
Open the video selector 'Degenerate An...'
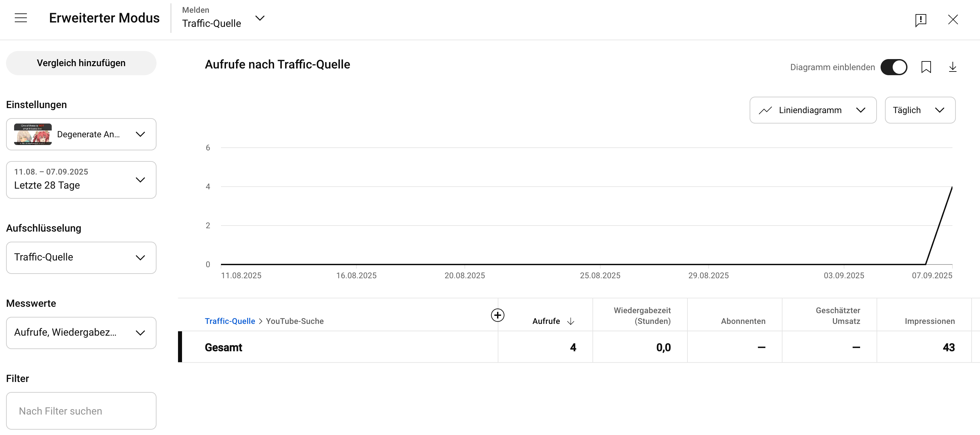[x=81, y=134]
